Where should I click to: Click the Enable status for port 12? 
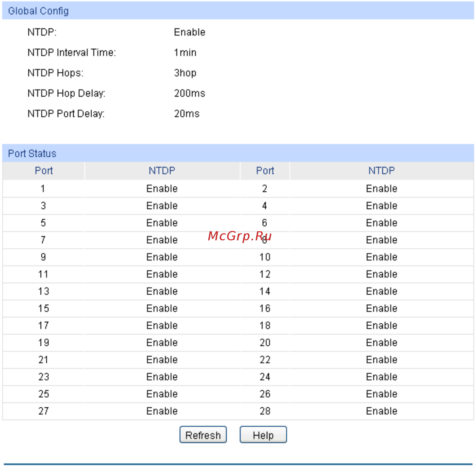381,274
